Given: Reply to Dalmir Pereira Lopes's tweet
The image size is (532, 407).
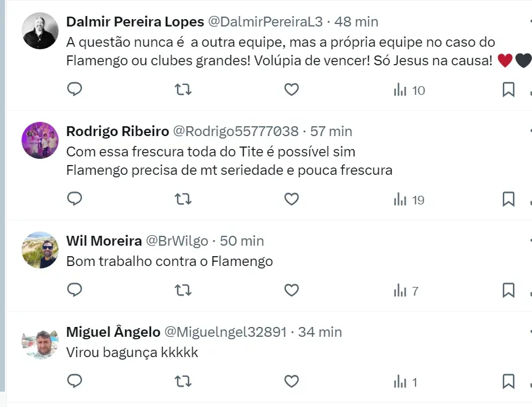Looking at the screenshot, I should click(x=75, y=90).
